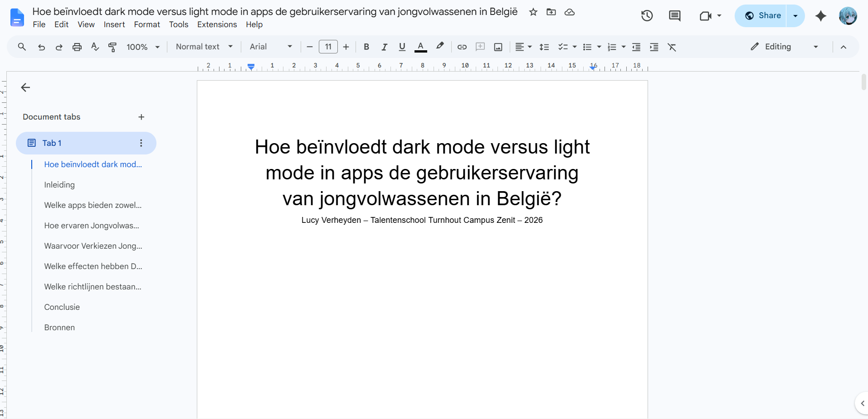Screen dimensions: 868x419
Task: Jump to Bronnen heading in outline
Action: (59, 327)
